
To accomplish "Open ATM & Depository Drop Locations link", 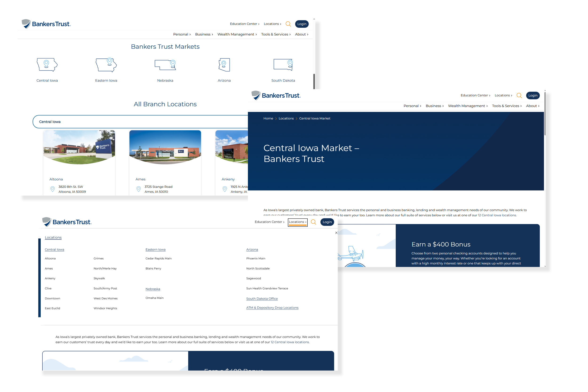I will coord(273,308).
